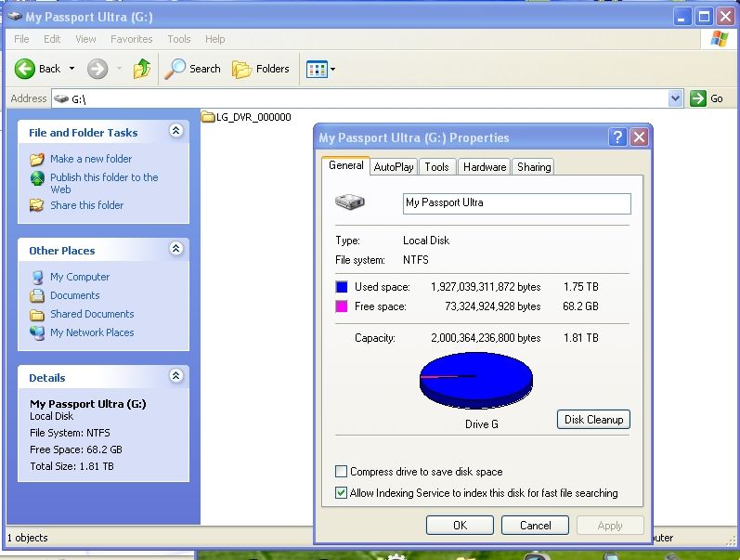Screen dimensions: 740x560
Task: Toggle the Folders pane icon
Action: pyautogui.click(x=241, y=70)
